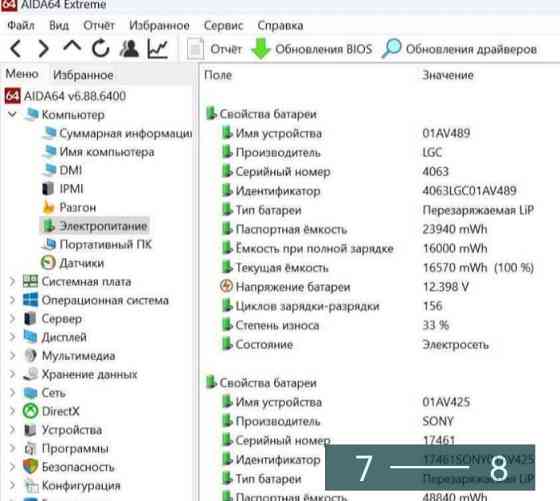Image resolution: width=560 pixels, height=501 pixels.
Task: Open the graph chart toolbar icon
Action: (158, 49)
